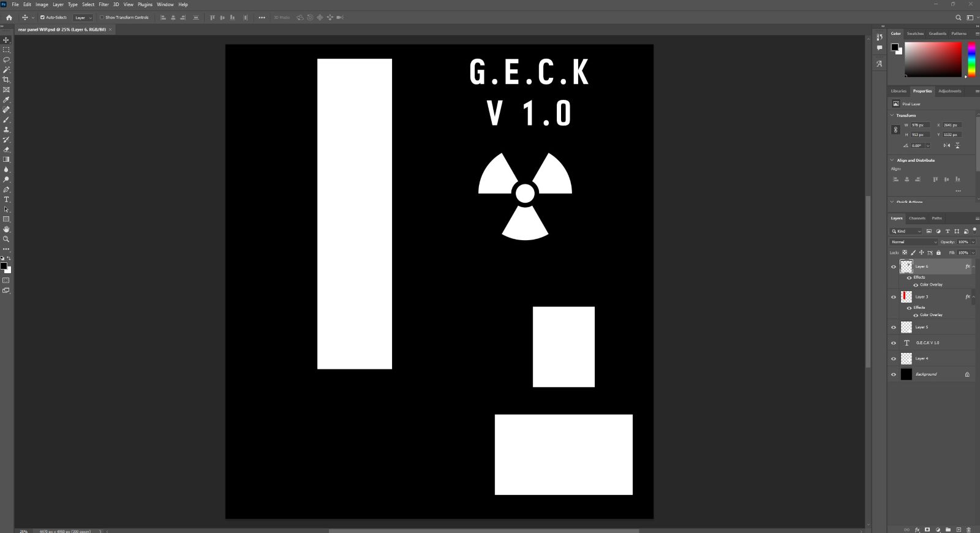Switch to the Swatches tab
The height and width of the screenshot is (533, 980).
coord(915,34)
